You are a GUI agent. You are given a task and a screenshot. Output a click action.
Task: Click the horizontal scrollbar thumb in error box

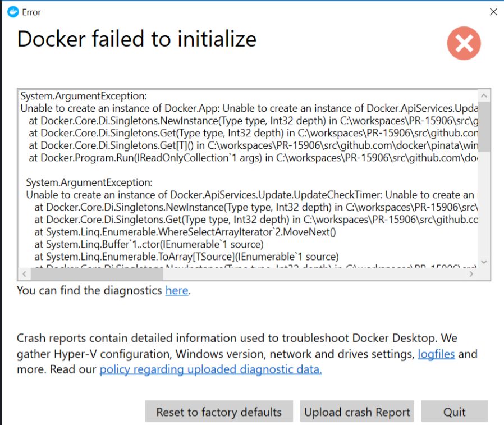(97, 274)
